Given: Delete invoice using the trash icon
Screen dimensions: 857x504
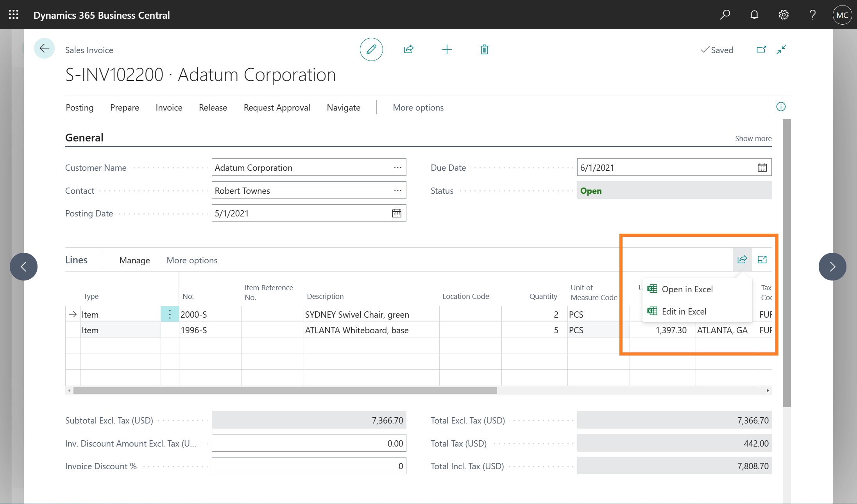Looking at the screenshot, I should click(484, 49).
